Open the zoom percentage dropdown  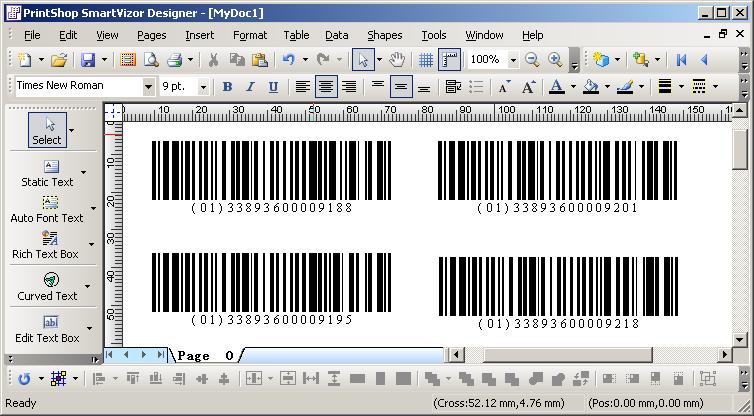click(x=513, y=60)
